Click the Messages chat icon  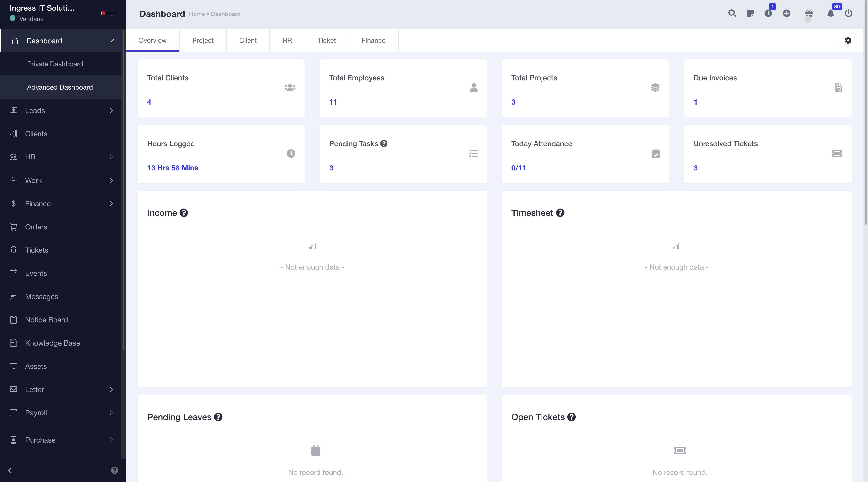14,297
